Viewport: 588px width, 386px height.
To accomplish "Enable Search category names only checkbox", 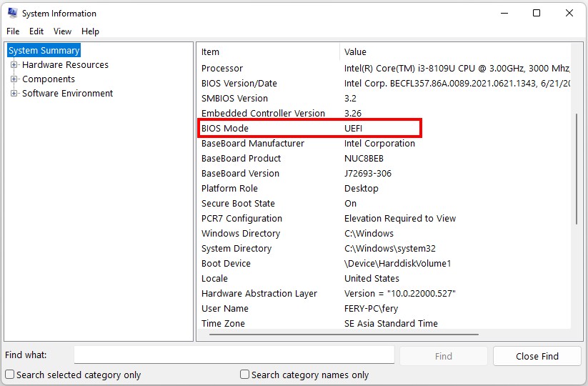I will pos(244,375).
